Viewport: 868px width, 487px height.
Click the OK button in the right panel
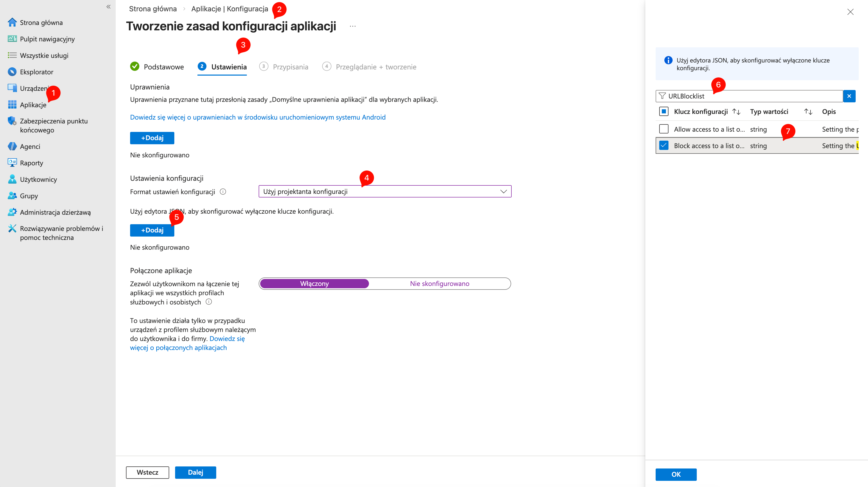pyautogui.click(x=676, y=474)
